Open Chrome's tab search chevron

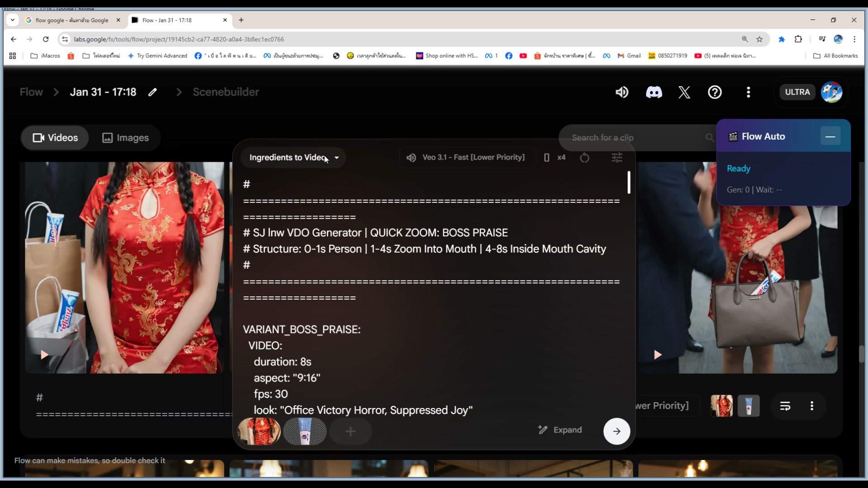coord(12,20)
